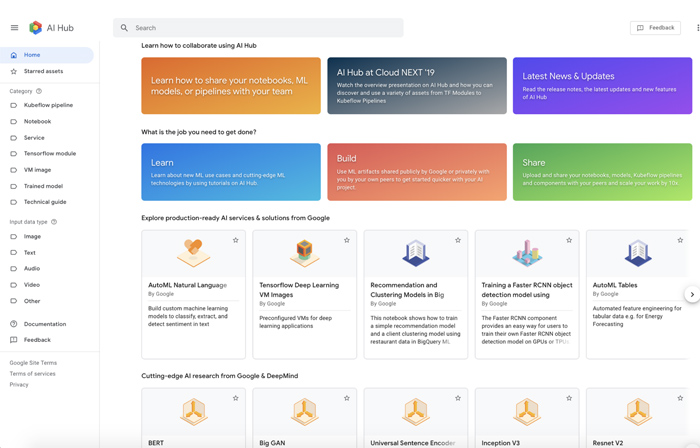This screenshot has height=448, width=700.
Task: Filter by Kubeflow pipeline category
Action: pos(48,105)
